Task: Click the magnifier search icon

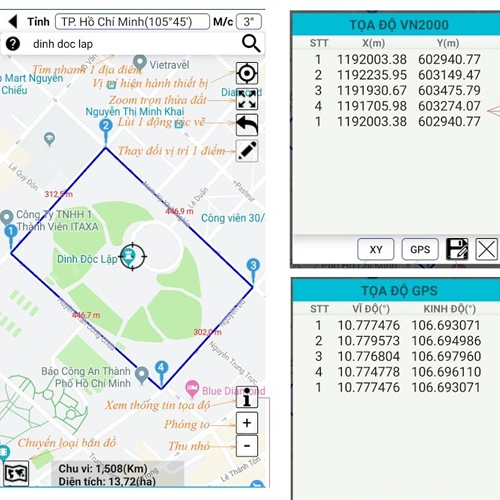Action: [x=251, y=43]
